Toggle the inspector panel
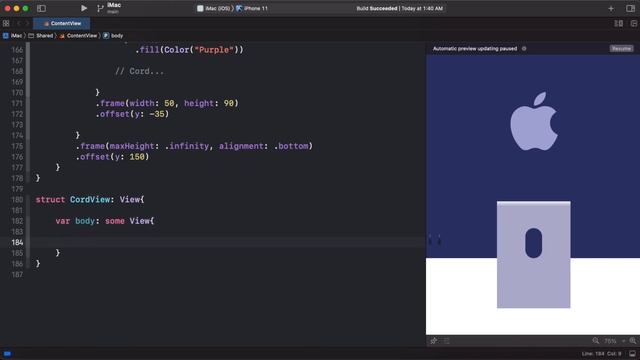This screenshot has height=360, width=640. (x=630, y=9)
